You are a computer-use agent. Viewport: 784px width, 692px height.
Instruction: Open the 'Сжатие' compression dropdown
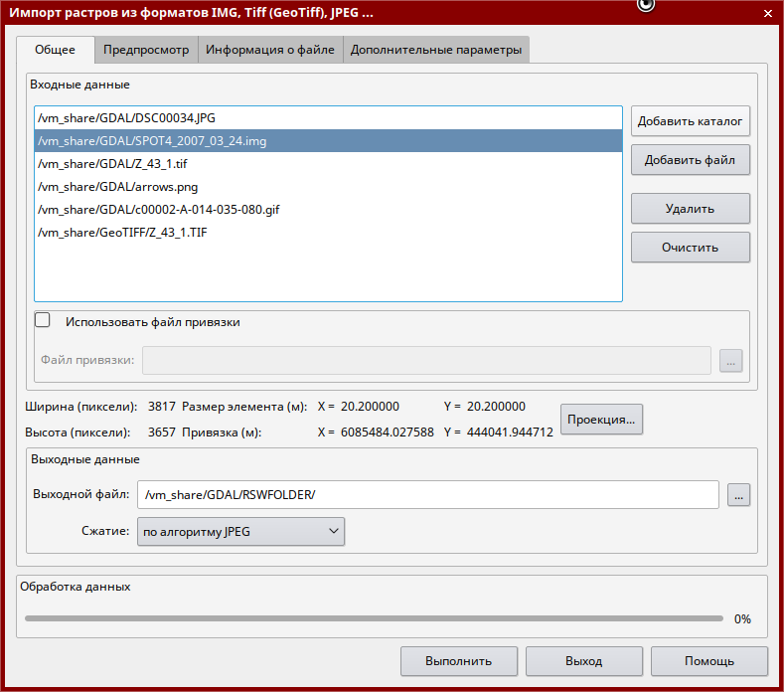(x=239, y=532)
